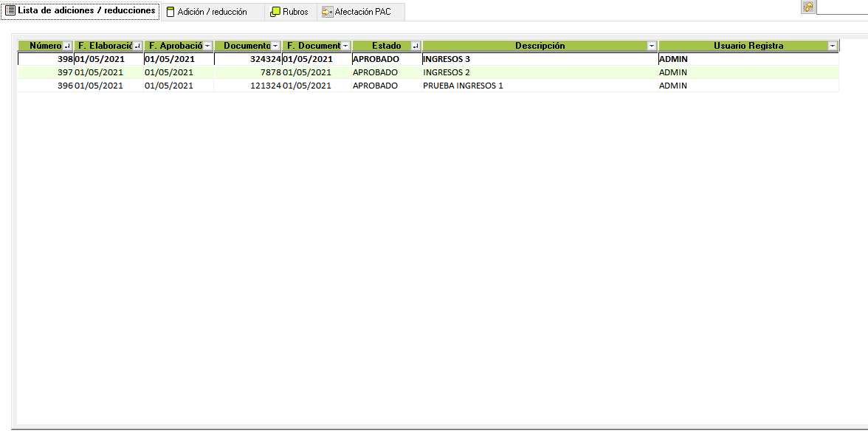
Task: Switch to the Adición / reducción tab
Action: [212, 12]
